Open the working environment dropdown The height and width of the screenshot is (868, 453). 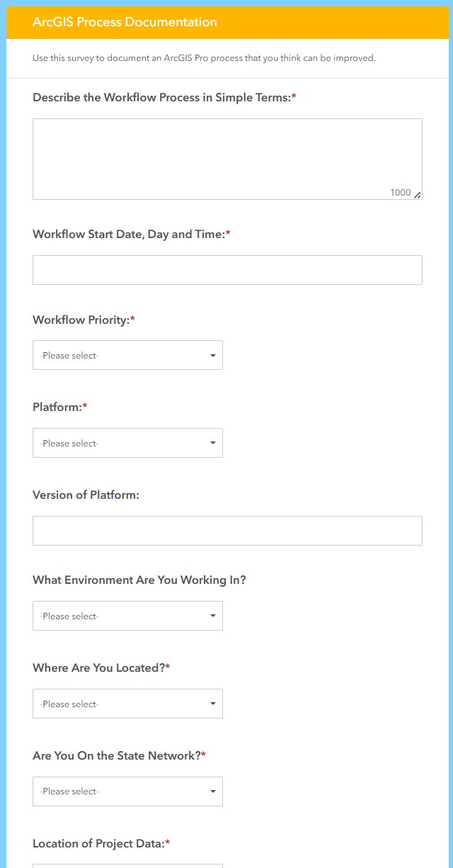[x=127, y=616]
